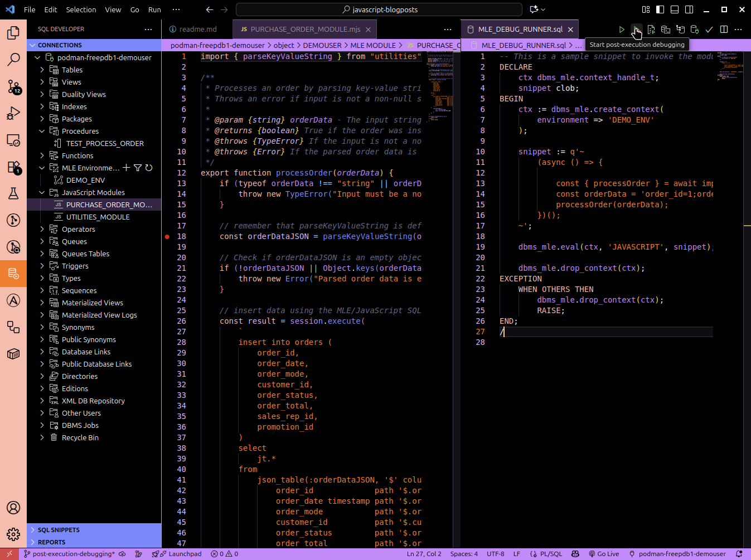Open the Launchpad from the status bar
This screenshot has width=751, height=560.
click(x=177, y=554)
